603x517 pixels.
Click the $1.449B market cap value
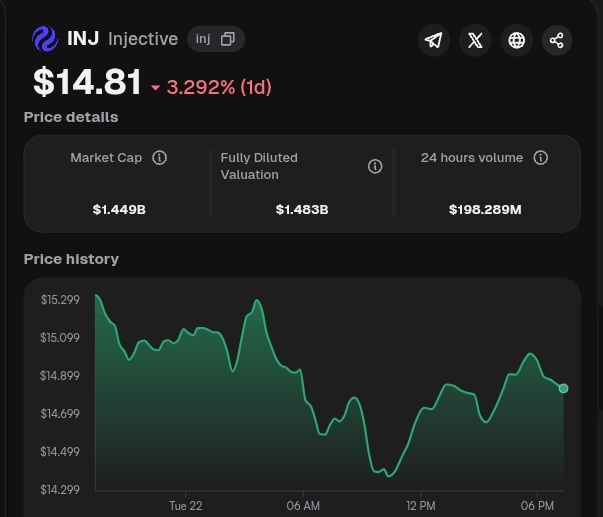pos(119,210)
